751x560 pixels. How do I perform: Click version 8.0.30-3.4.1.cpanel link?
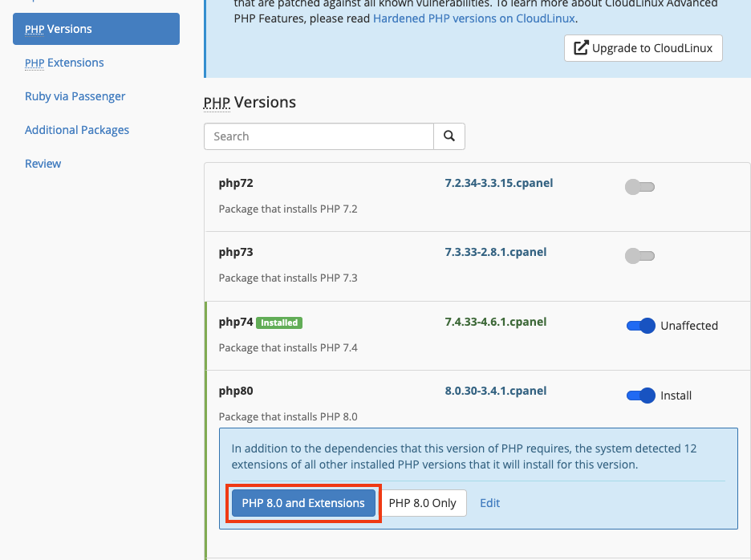tap(496, 391)
